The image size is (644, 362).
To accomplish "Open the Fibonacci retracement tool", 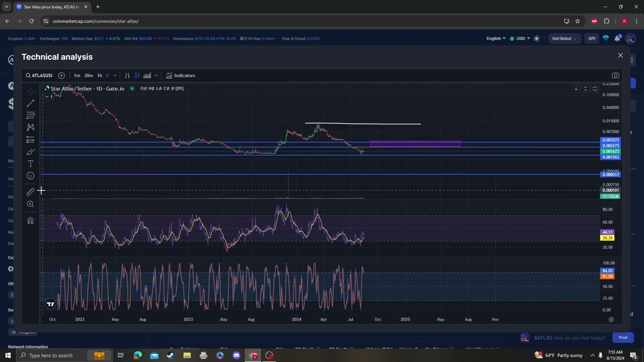I will (30, 115).
